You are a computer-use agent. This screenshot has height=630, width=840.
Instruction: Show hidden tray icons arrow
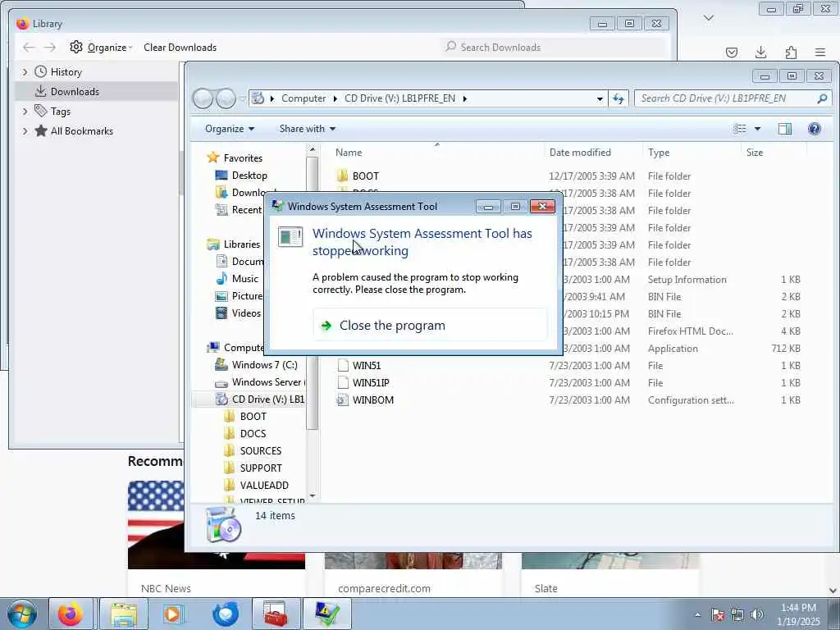click(x=697, y=615)
